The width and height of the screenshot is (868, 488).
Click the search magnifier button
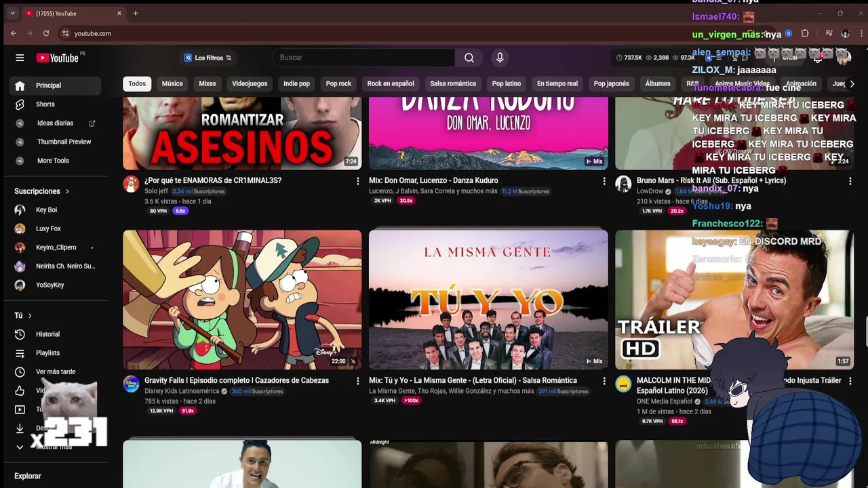click(469, 58)
